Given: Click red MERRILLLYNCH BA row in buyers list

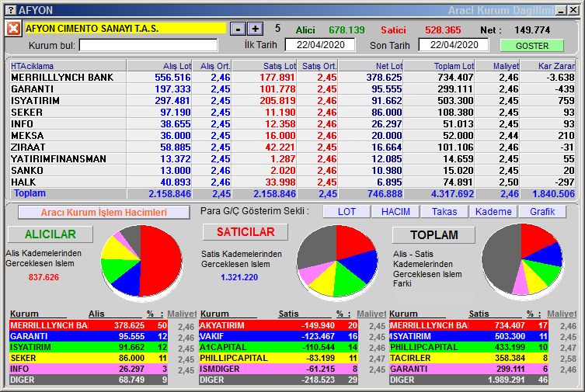Looking at the screenshot, I should pos(89,325).
